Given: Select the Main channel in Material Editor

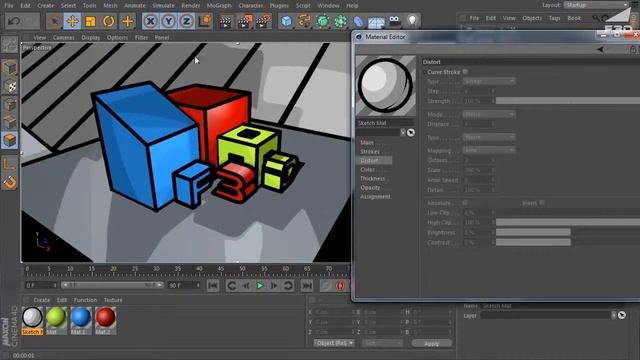Looking at the screenshot, I should click(x=367, y=142).
